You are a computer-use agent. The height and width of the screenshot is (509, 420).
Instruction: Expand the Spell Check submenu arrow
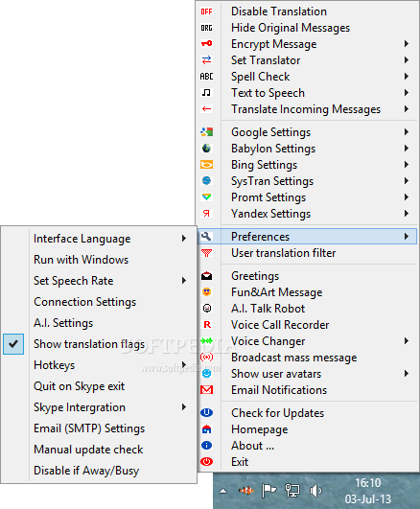click(x=407, y=77)
